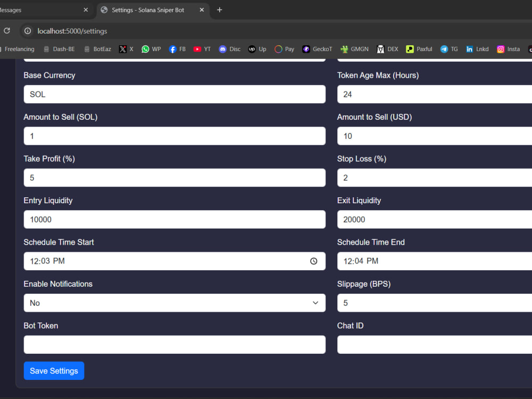The image size is (532, 399).
Task: Click the Chat ID input field
Action: pyautogui.click(x=434, y=345)
